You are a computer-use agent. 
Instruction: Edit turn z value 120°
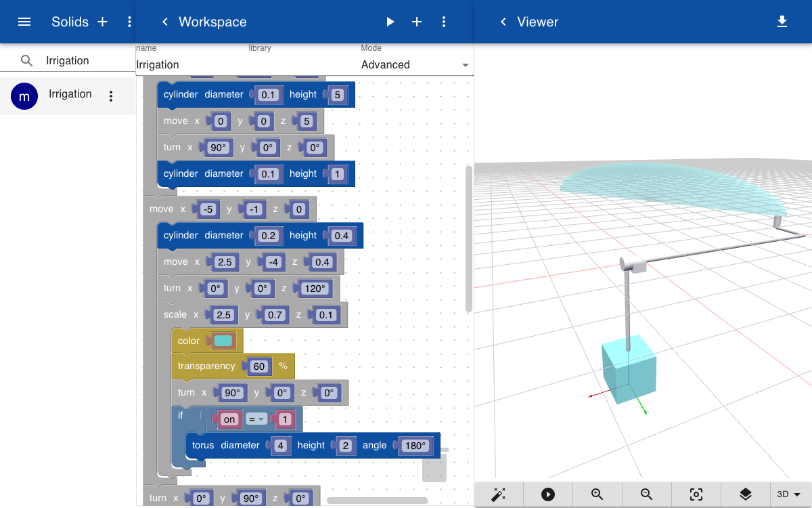coord(315,289)
